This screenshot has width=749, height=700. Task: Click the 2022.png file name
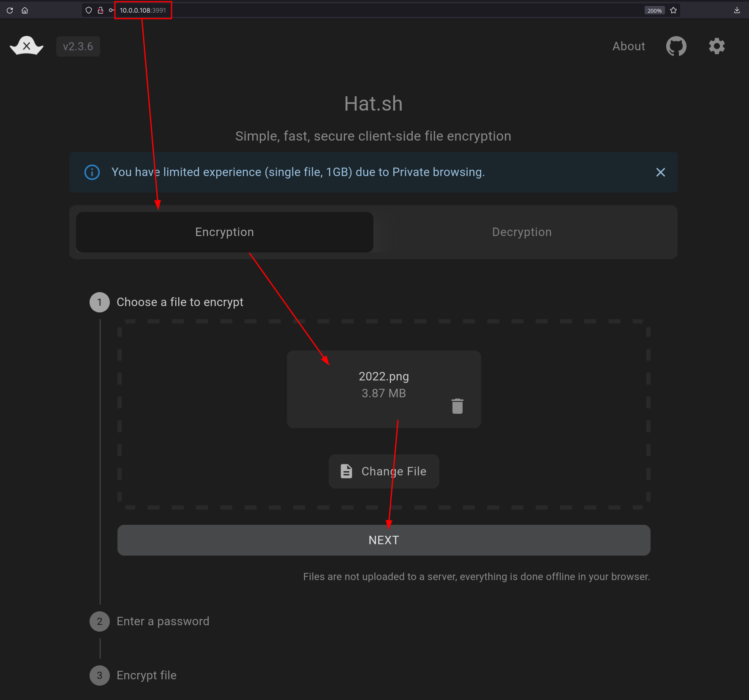tap(384, 376)
